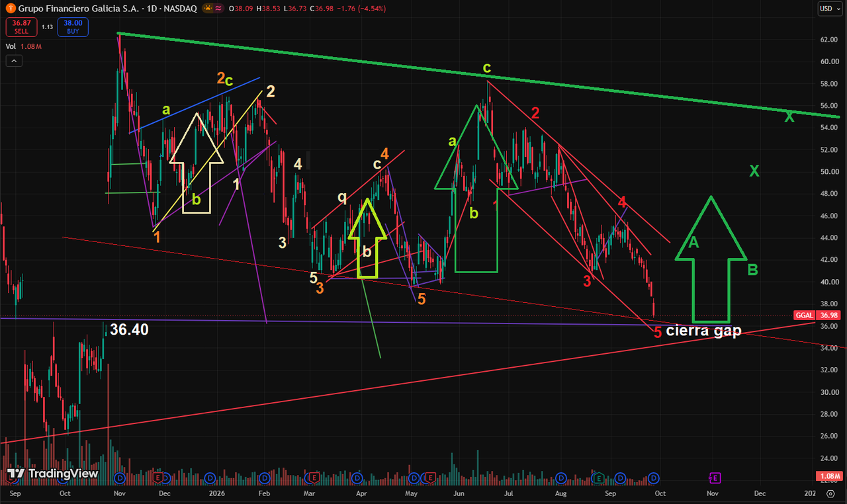This screenshot has height=504, width=847.
Task: Collapse the indicator legend with the arrow button
Action: click(15, 61)
